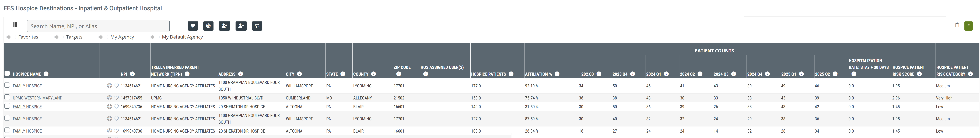
Task: Click the target bullseye toolbar button
Action: 208,26
